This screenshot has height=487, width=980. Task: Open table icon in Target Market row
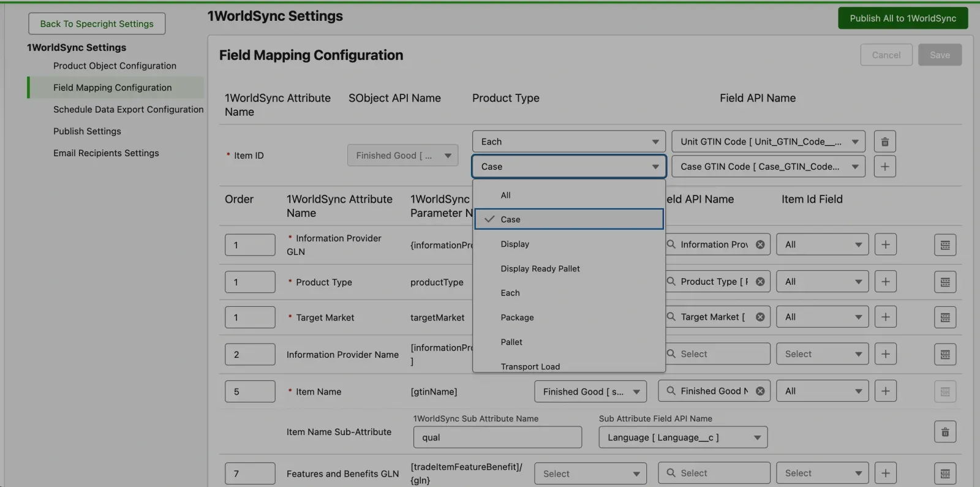[945, 317]
